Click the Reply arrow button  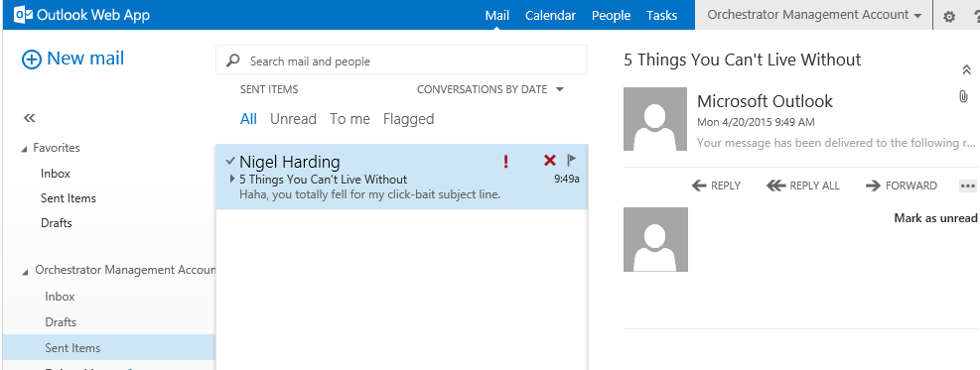(716, 185)
